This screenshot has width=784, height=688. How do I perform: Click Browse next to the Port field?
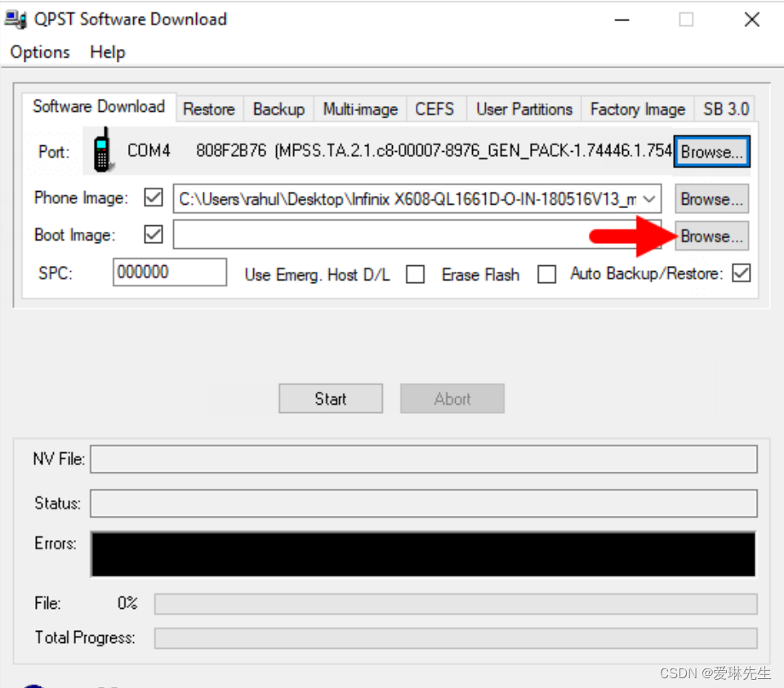711,151
